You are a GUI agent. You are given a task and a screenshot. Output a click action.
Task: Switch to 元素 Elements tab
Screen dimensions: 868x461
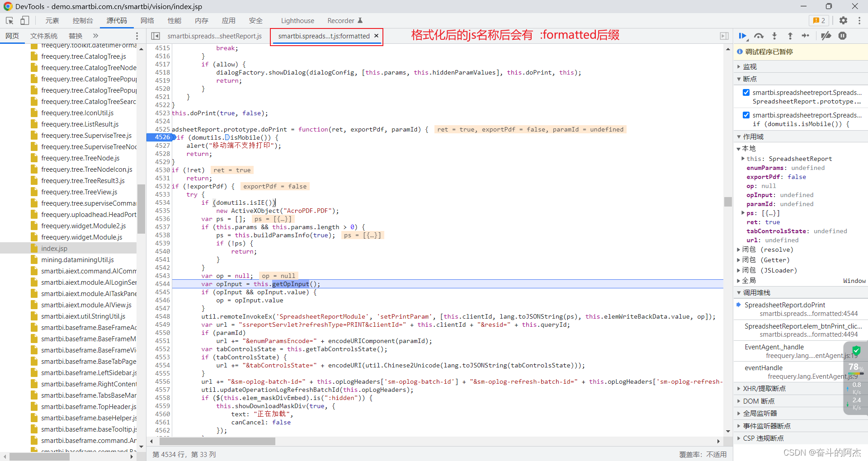(x=52, y=20)
